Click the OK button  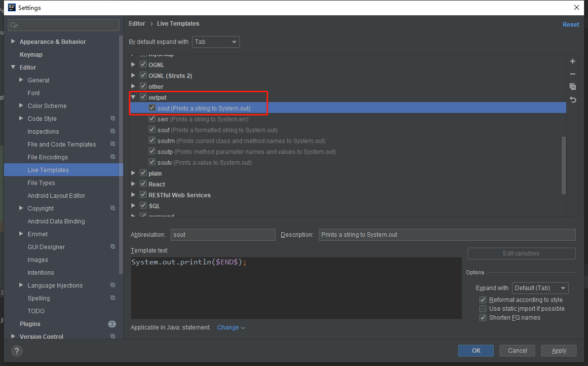476,351
